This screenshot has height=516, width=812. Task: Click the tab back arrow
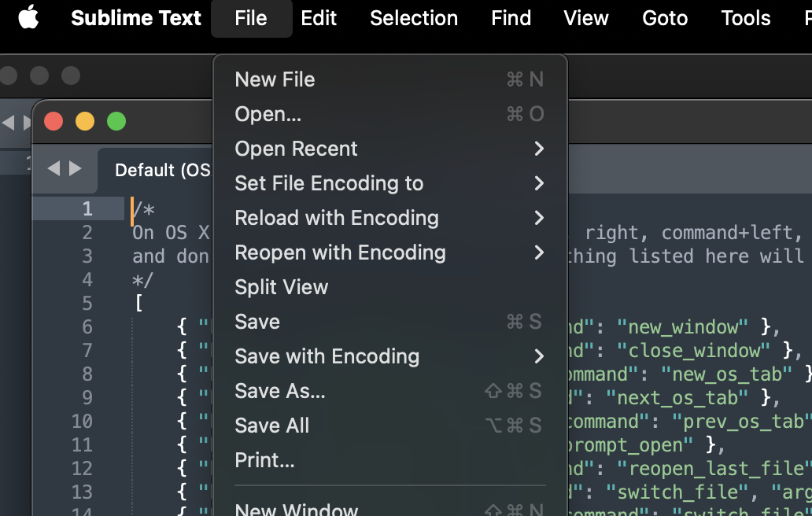[x=54, y=168]
